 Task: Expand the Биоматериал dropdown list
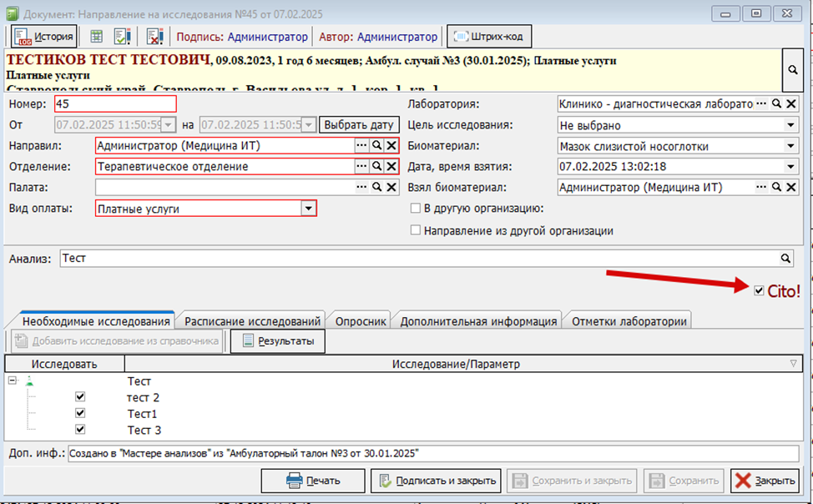point(790,146)
